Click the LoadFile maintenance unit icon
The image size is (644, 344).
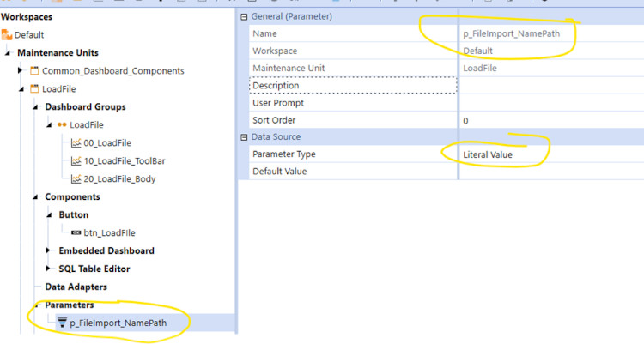click(x=35, y=88)
